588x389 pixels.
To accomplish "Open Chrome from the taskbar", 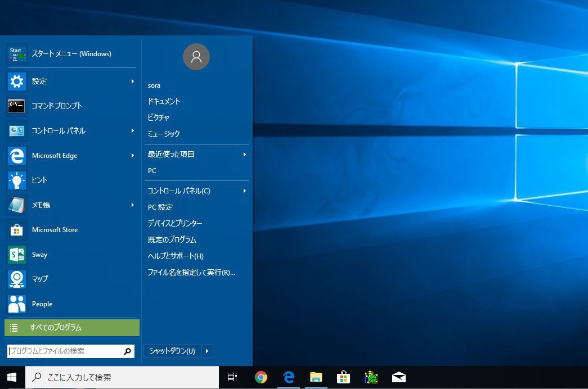I will pyautogui.click(x=261, y=377).
